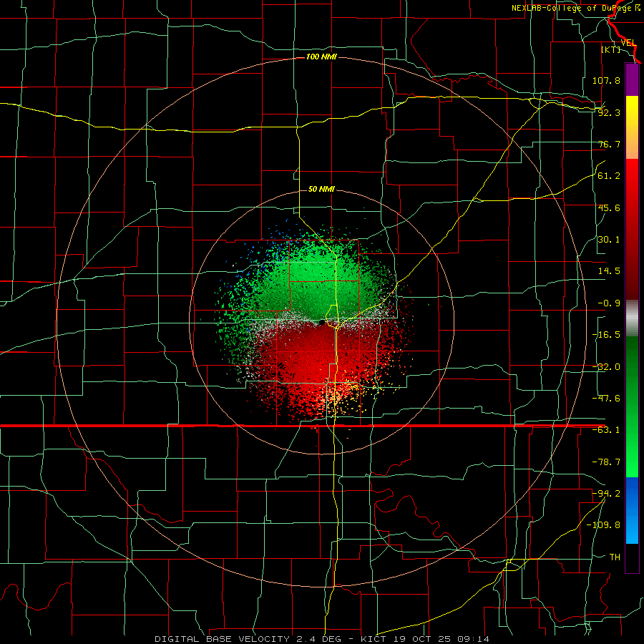
Task: Click the 14.5 legend value
Action: click(x=609, y=271)
